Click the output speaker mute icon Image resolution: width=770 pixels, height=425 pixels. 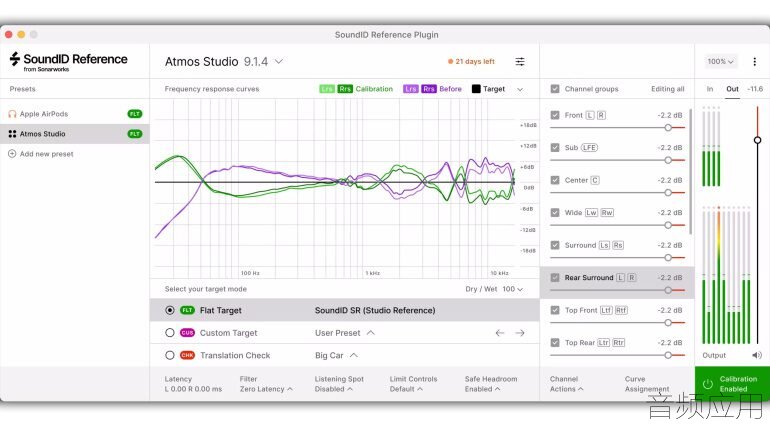click(757, 355)
